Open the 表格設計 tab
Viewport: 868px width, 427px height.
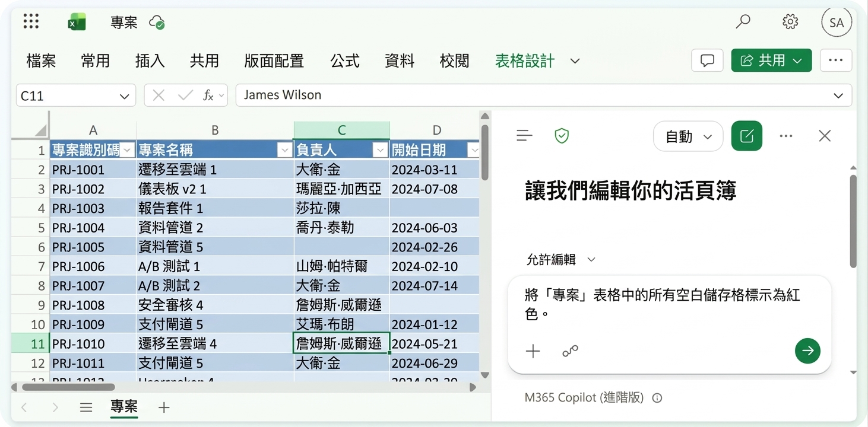(525, 60)
